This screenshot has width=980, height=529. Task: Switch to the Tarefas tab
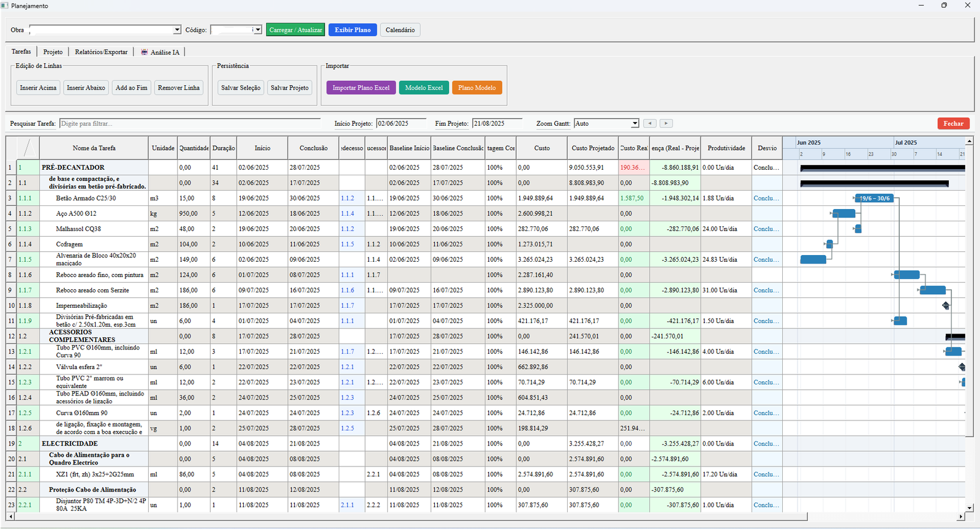tap(21, 51)
